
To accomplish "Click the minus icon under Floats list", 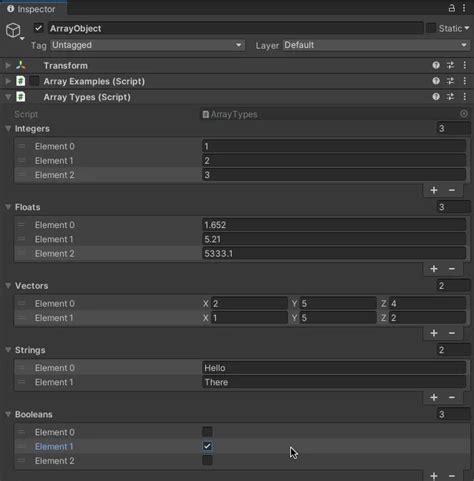I will coord(452,269).
